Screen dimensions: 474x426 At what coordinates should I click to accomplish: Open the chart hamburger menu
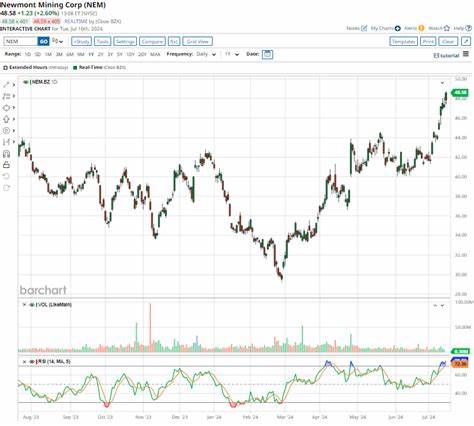466,54
